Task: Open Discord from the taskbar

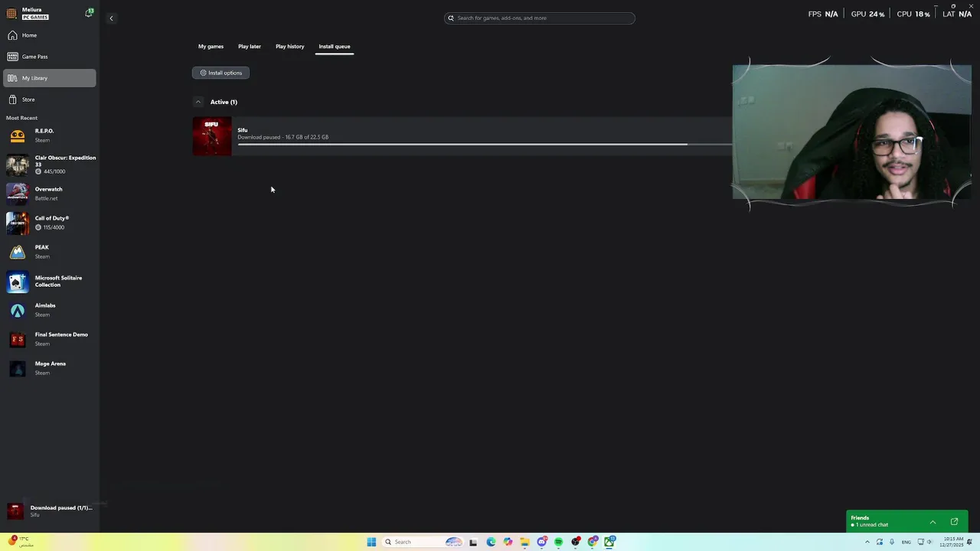Action: 542,542
